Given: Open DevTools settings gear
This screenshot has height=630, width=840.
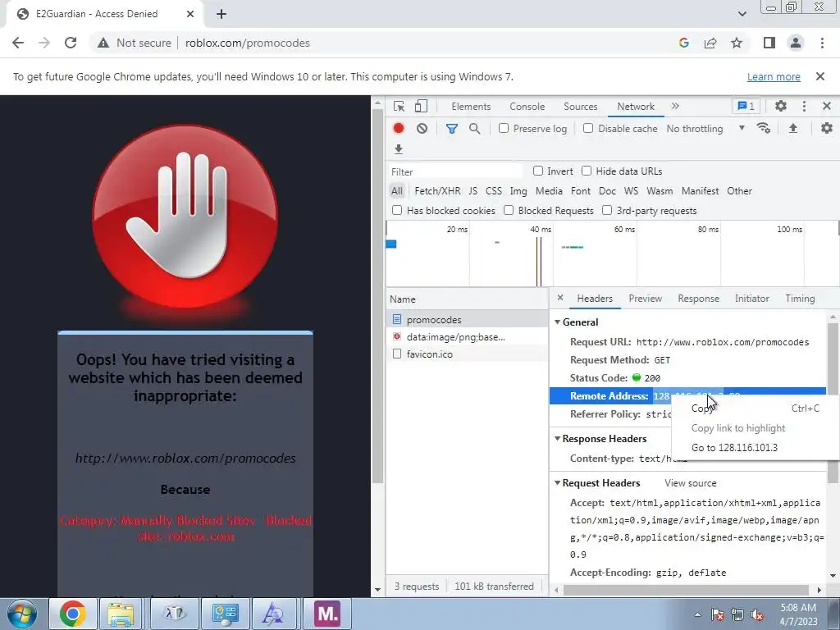Looking at the screenshot, I should [x=781, y=106].
